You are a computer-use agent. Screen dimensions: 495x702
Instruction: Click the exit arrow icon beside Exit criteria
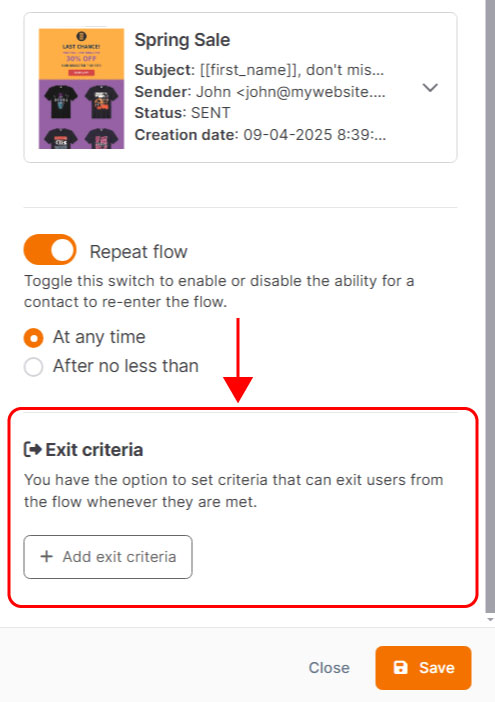tap(33, 449)
